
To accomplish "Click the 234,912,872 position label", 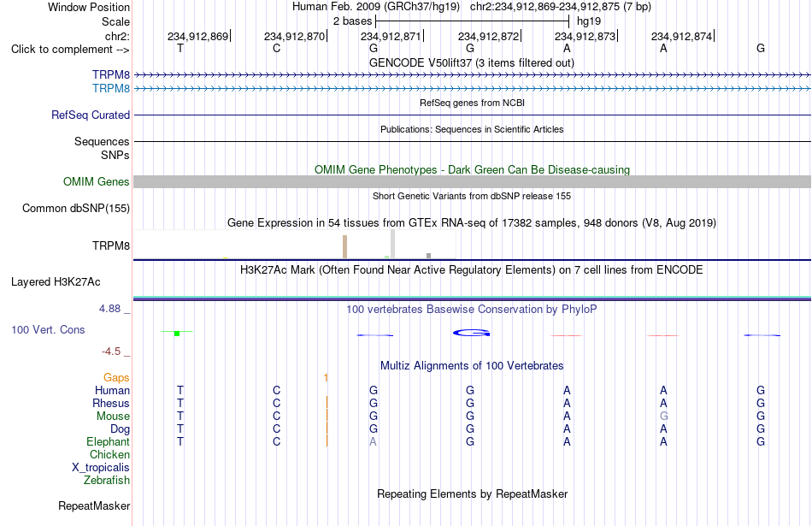I will (x=488, y=36).
